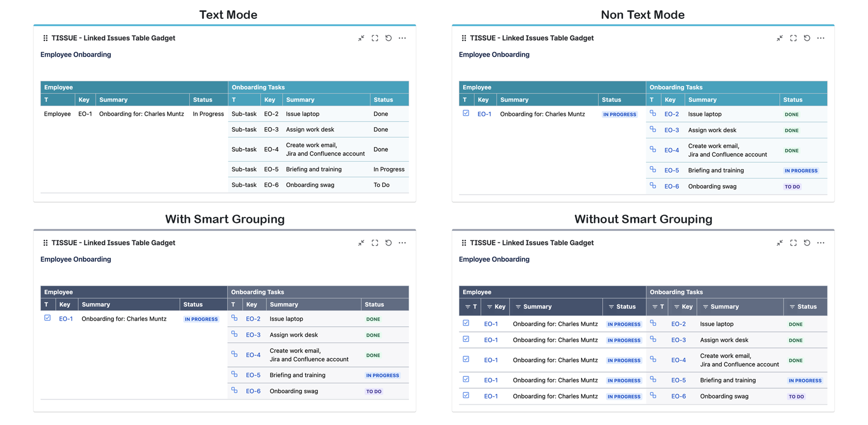Open more actions menu in Text Mode gadget
Screen dimensions: 868x425
[x=402, y=38]
